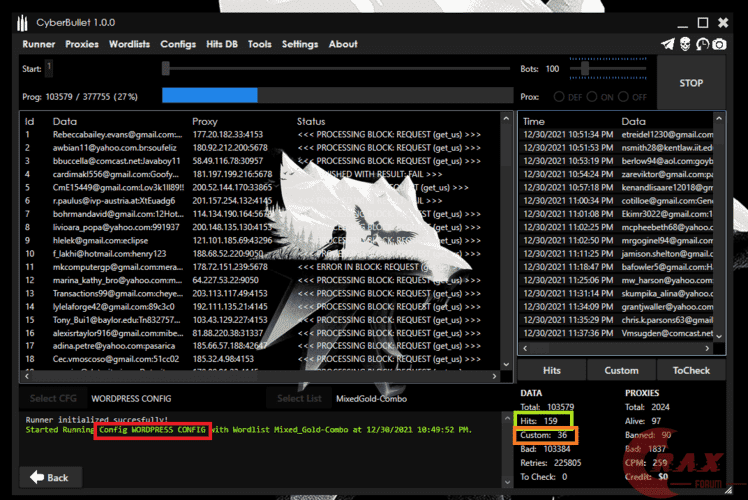Image resolution: width=748 pixels, height=500 pixels.
Task: Select row 3 bbuccella@comcast.net
Action: tap(260, 161)
